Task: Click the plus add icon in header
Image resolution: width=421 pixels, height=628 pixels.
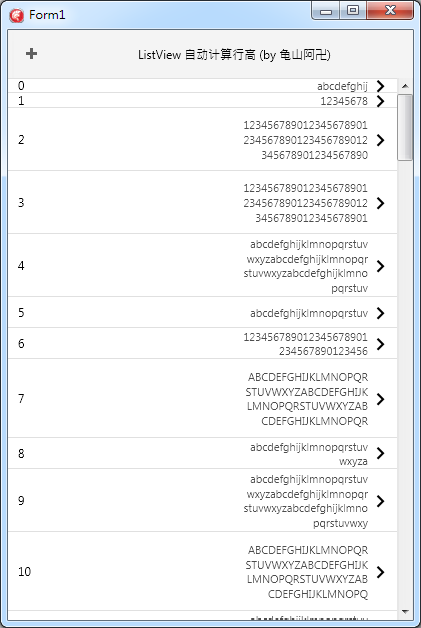Action: [31, 53]
